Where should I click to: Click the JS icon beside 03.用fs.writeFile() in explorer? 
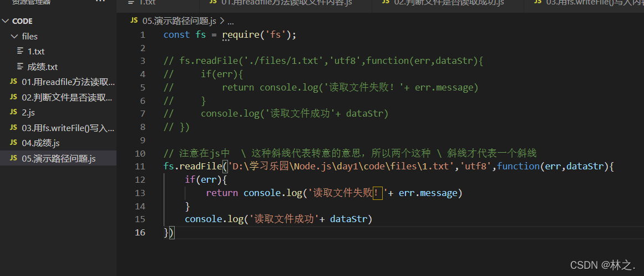coord(13,128)
